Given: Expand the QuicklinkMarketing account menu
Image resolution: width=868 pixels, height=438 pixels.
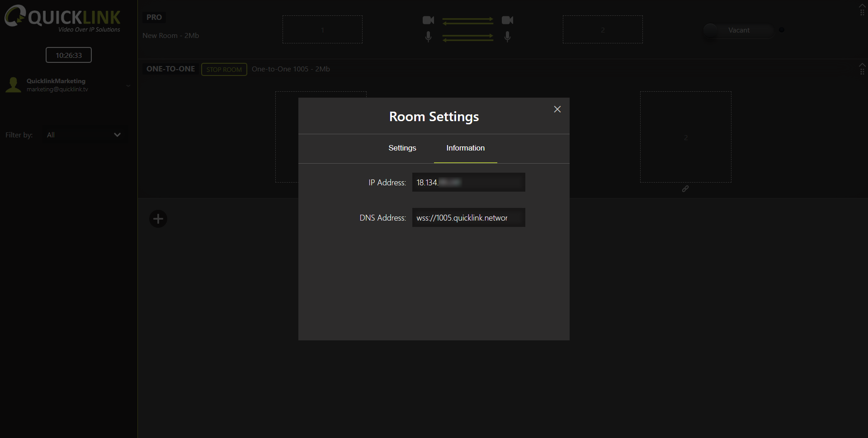Looking at the screenshot, I should [128, 85].
